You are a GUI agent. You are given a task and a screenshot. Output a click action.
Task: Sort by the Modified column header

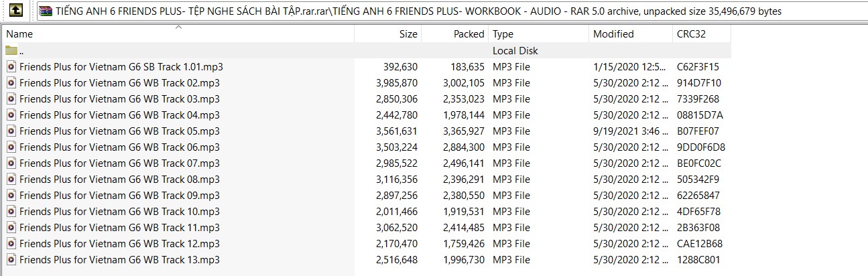click(x=631, y=33)
